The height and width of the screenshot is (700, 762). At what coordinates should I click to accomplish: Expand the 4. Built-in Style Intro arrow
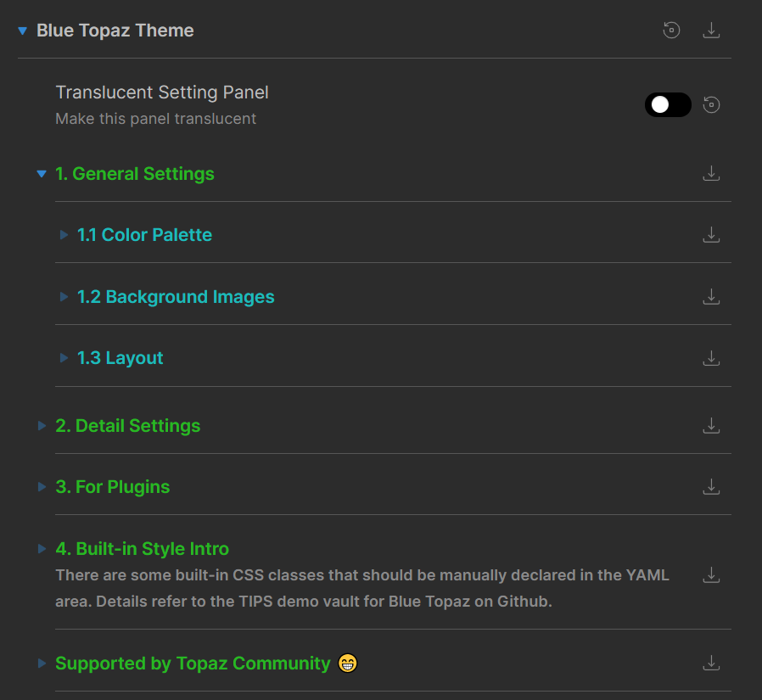click(x=42, y=548)
